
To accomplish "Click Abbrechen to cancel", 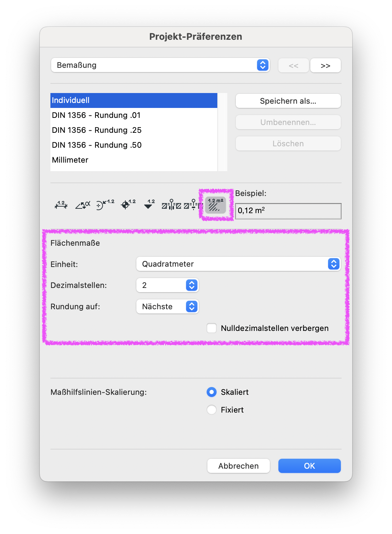I will pyautogui.click(x=239, y=466).
